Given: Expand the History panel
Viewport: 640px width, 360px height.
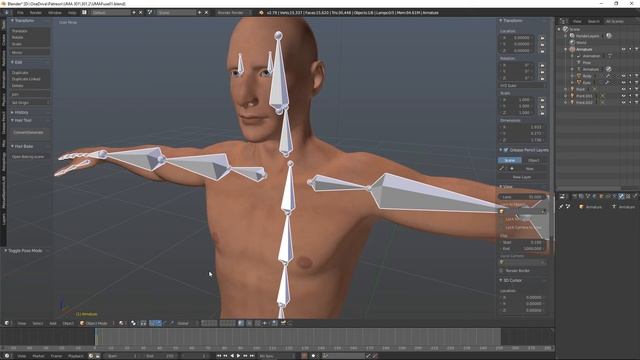Looking at the screenshot, I should pyautogui.click(x=12, y=112).
